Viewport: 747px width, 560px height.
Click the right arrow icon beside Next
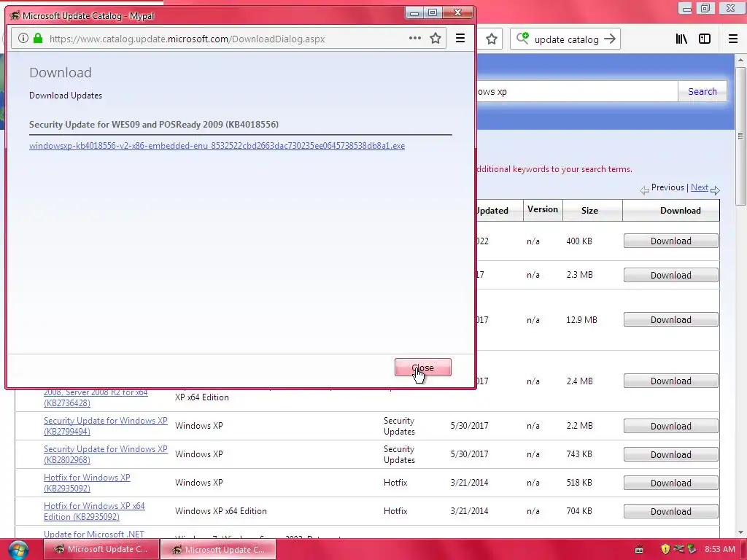tap(715, 190)
